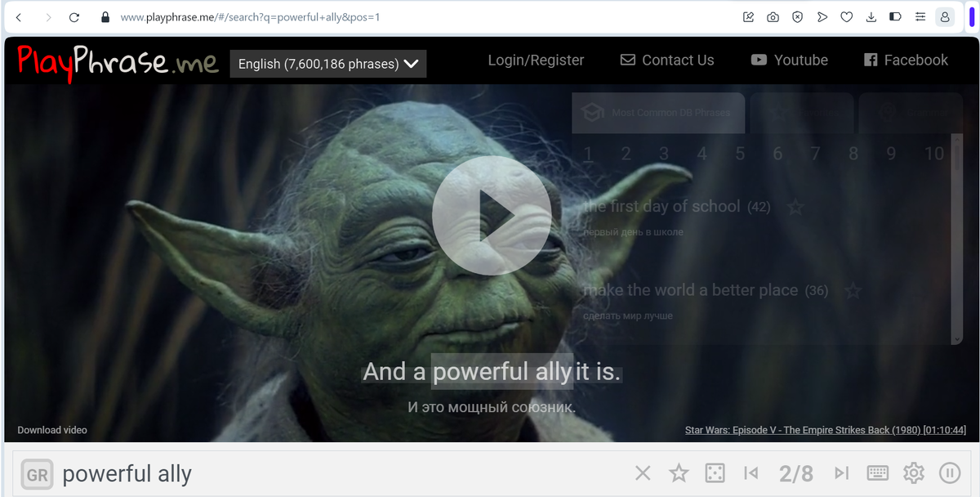Open Contact Us link

(667, 60)
